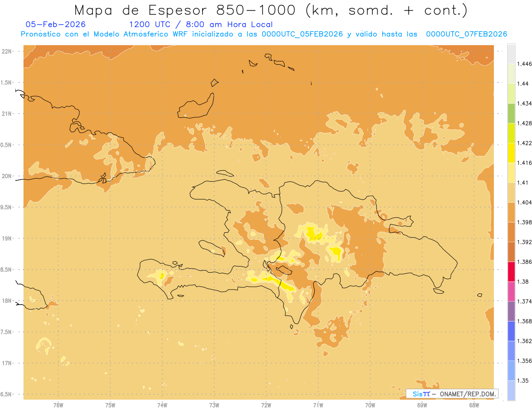Viewport: 532px width, 411px height.
Task: Click the legend value '1.416'
Action: pos(525,163)
